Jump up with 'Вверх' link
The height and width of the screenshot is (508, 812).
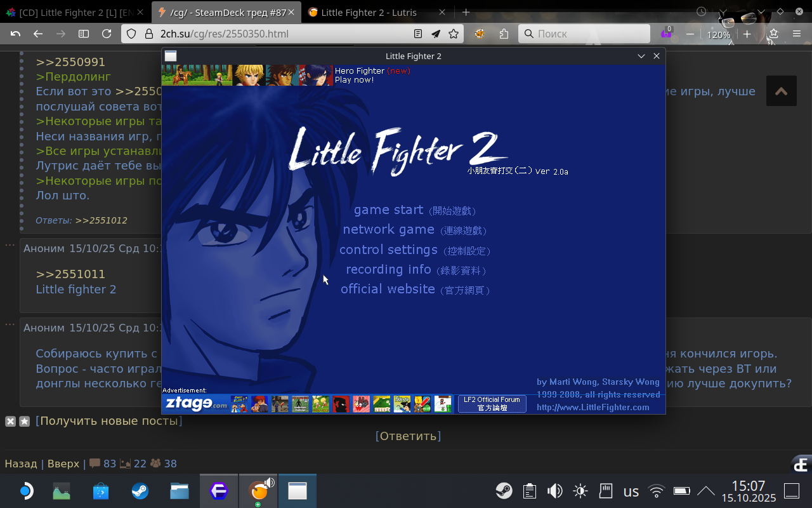pos(63,464)
